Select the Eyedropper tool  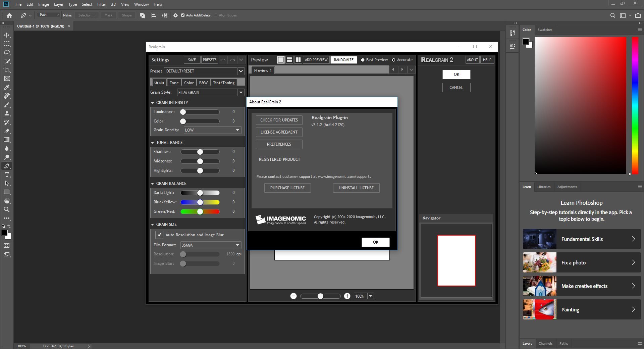pos(7,87)
